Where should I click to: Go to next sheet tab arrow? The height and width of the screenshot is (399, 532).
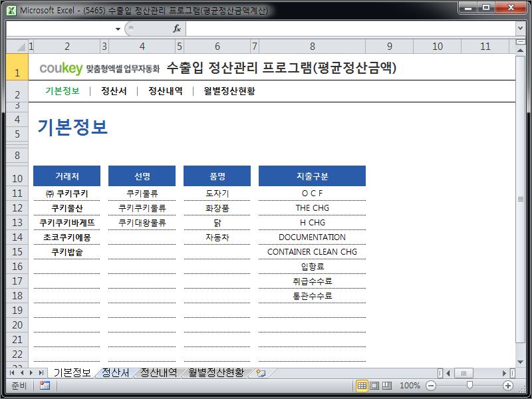[31, 373]
